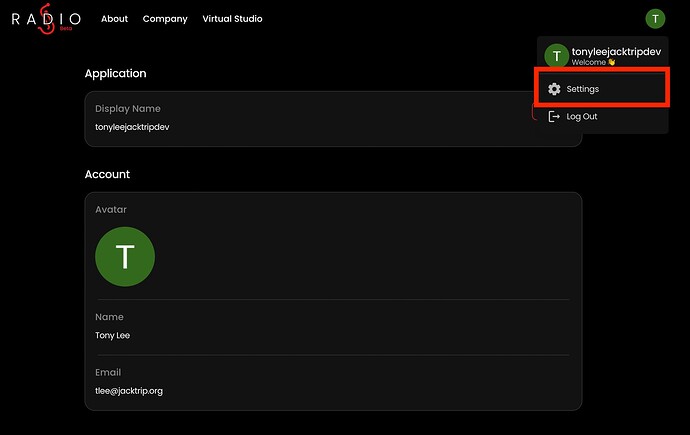
Task: Click the green T avatar in top bar
Action: click(x=655, y=19)
